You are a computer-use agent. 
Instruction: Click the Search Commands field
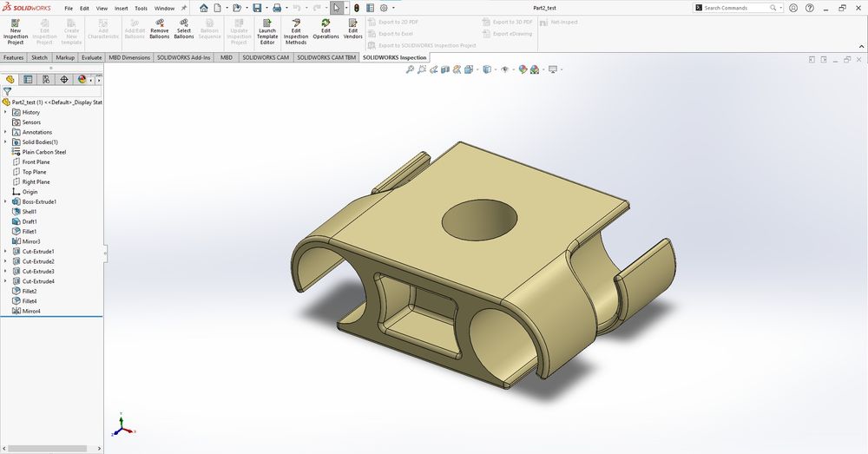click(736, 8)
